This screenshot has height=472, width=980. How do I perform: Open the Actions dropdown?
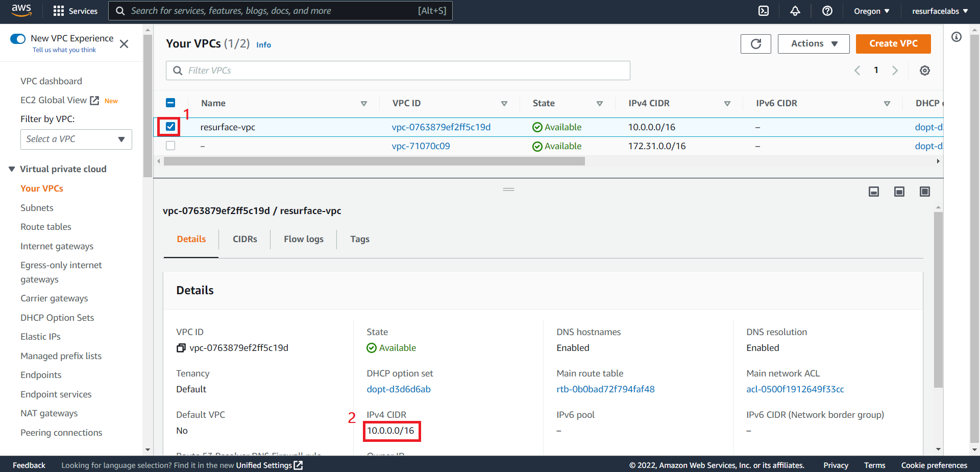[814, 44]
